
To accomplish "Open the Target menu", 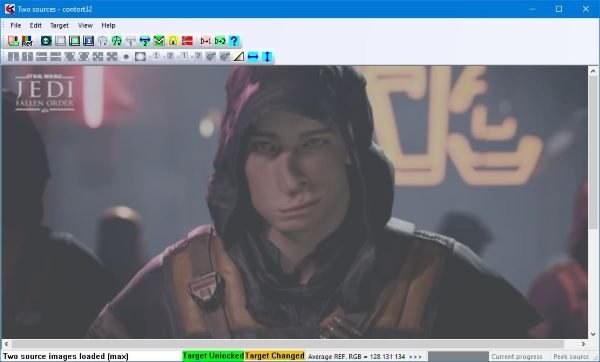I will click(x=59, y=25).
